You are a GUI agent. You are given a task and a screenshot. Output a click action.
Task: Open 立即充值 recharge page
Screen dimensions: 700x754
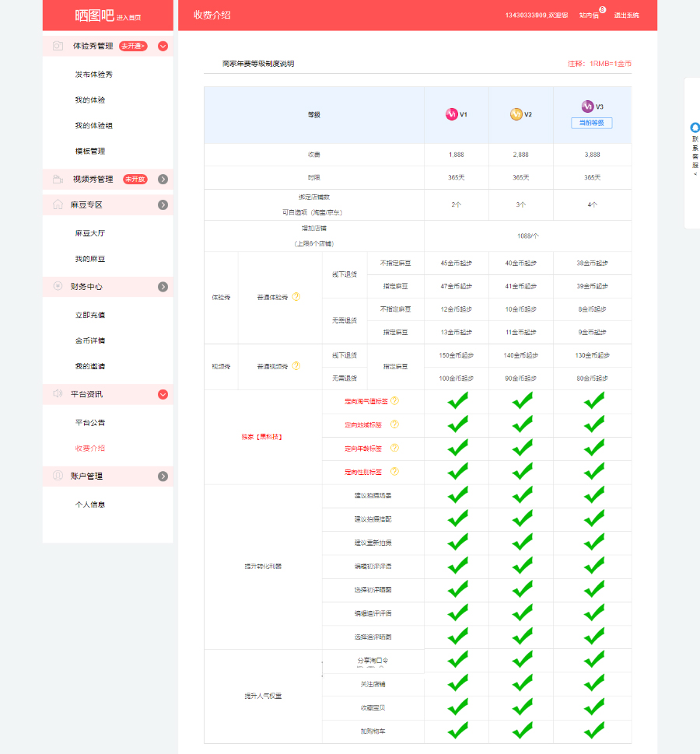pos(90,315)
